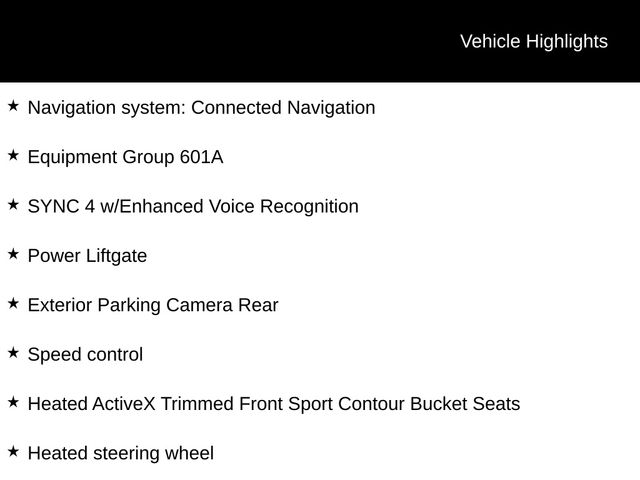Tap the star beside Exterior Parking Camera
The height and width of the screenshot is (480, 640).
[x=13, y=303]
